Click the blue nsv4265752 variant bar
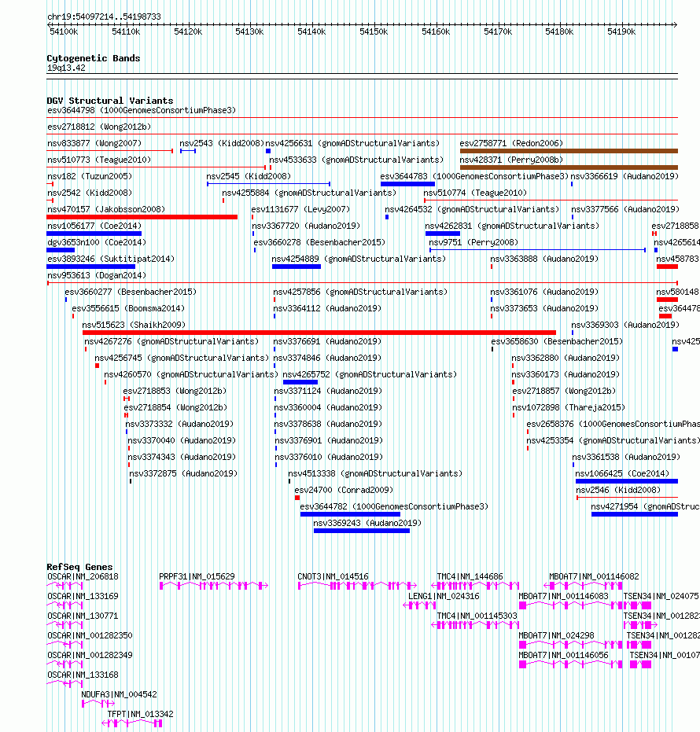The height and width of the screenshot is (732, 700). click(x=300, y=382)
